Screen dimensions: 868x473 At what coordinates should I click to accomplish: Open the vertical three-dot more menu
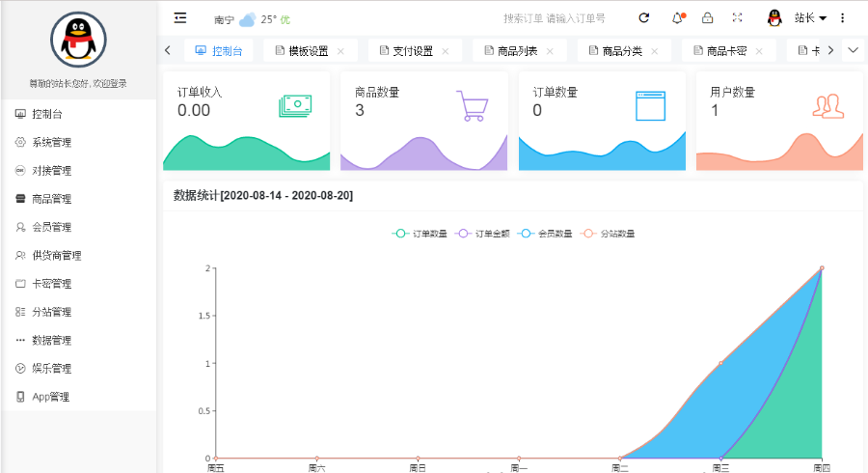tap(843, 18)
